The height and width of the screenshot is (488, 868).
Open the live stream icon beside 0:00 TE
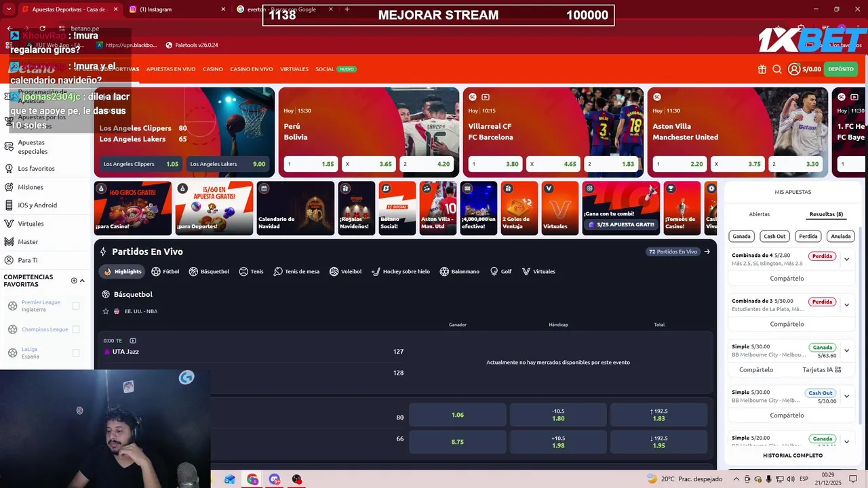[133, 341]
